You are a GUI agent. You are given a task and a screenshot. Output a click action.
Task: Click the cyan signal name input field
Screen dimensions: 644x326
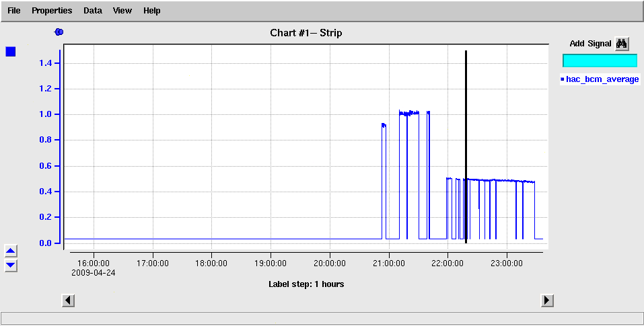point(600,60)
